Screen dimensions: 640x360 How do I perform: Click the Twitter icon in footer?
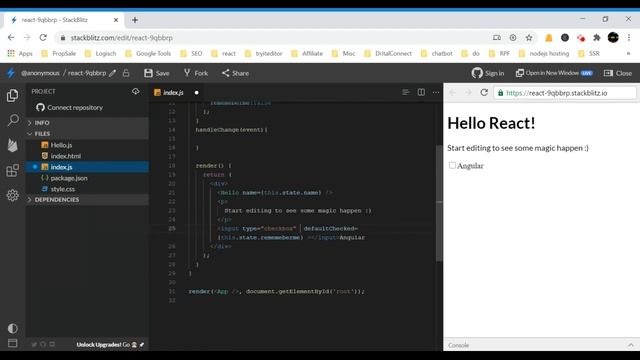coord(34,344)
